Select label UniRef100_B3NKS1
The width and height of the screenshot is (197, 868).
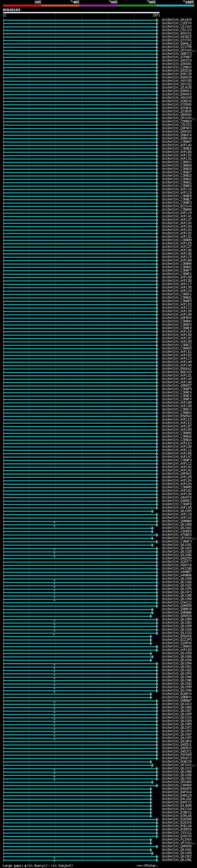pos(177,812)
